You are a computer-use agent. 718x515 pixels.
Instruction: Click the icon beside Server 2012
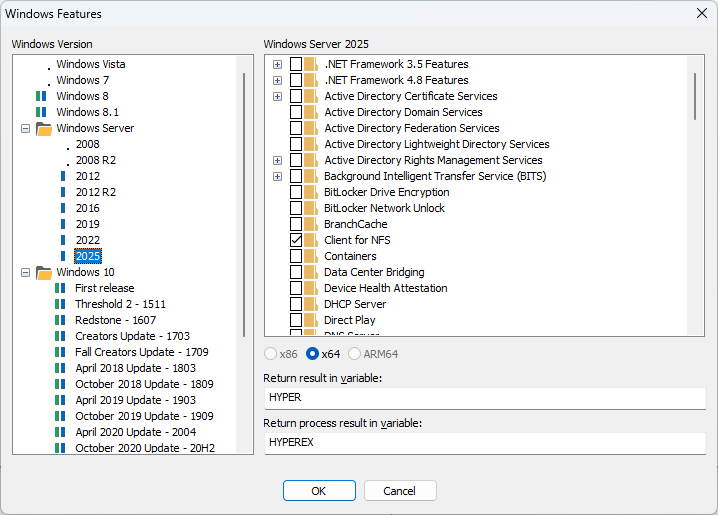pos(63,176)
